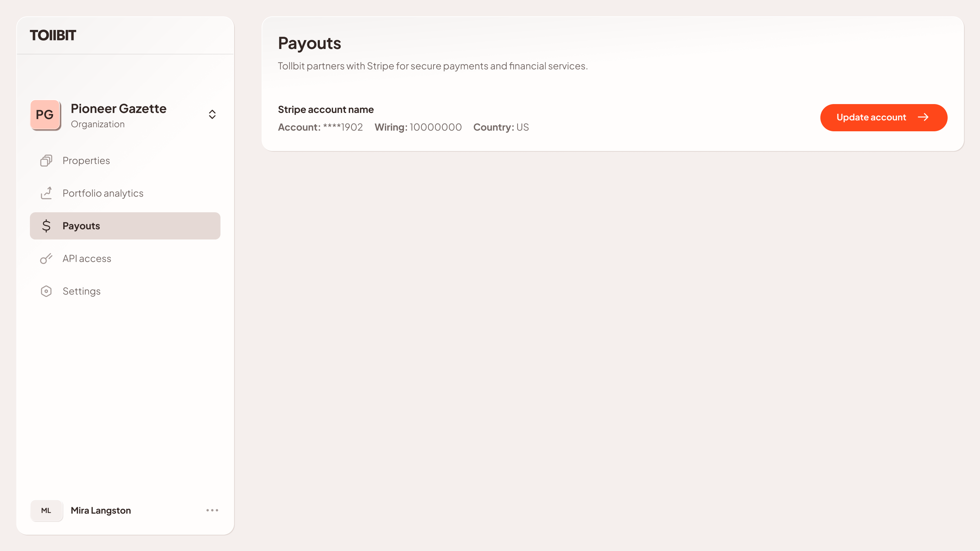Viewport: 980px width, 551px height.
Task: Click the Stripe account name heading
Action: [x=326, y=109]
